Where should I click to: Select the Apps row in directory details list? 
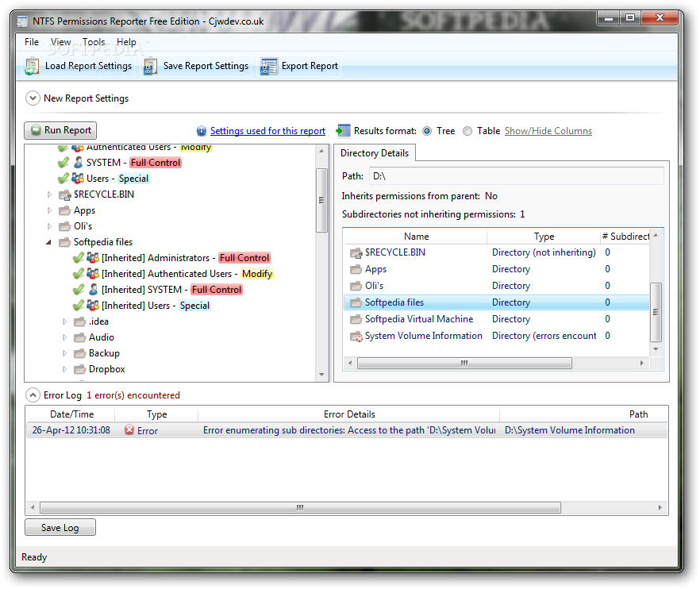(497, 269)
